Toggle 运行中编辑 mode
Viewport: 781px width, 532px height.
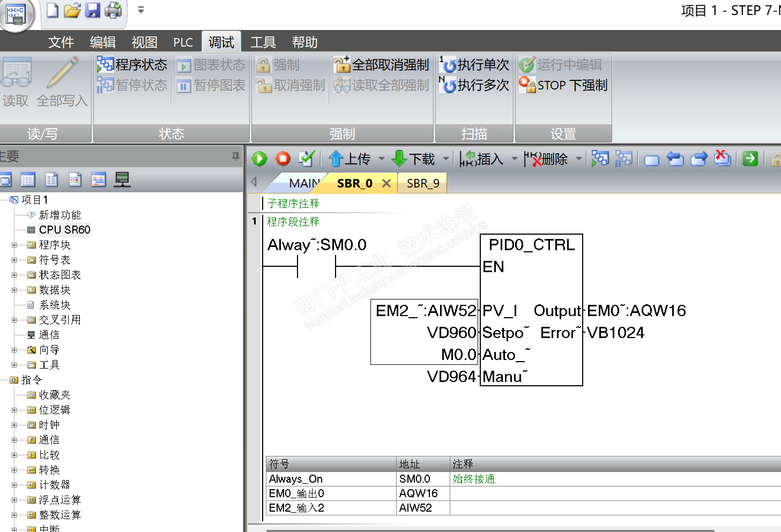tap(560, 65)
